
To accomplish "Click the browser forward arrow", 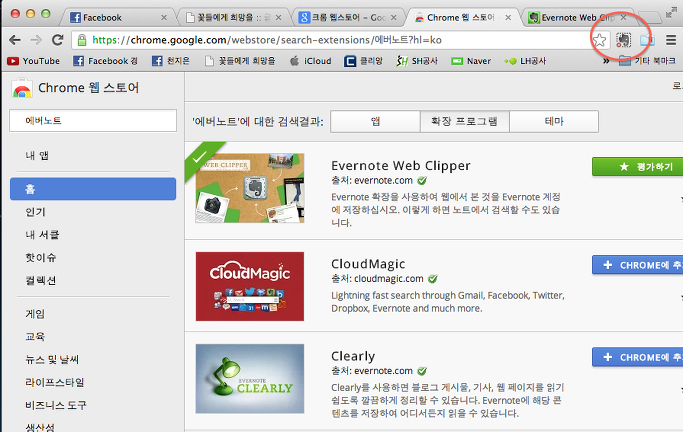I will point(36,40).
